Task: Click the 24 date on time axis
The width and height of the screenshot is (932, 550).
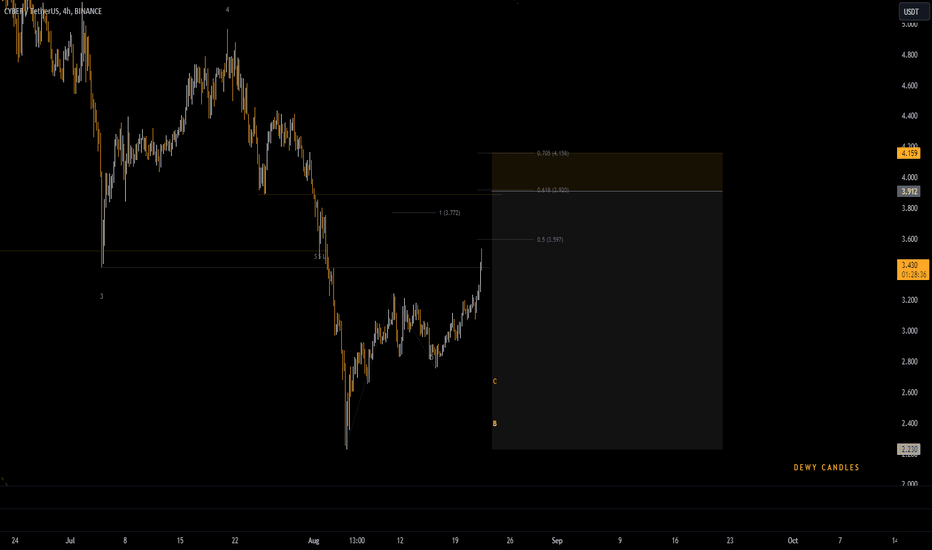Action: 15,540
